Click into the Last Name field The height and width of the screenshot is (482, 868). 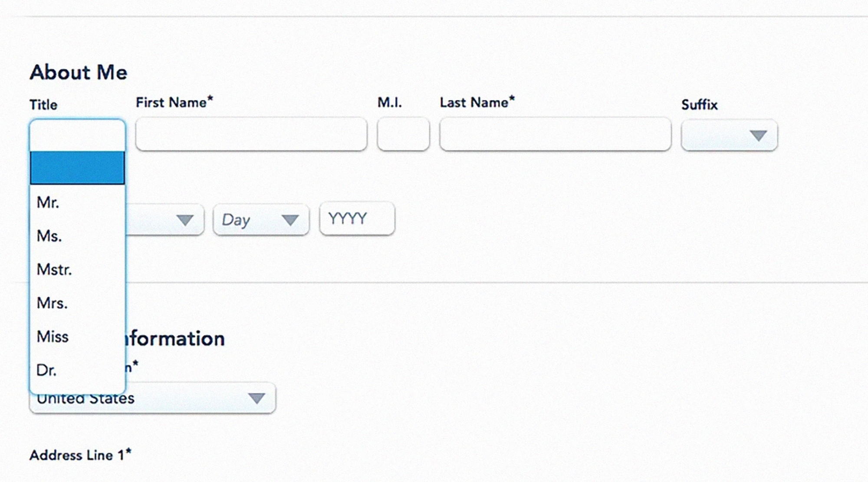tap(555, 135)
